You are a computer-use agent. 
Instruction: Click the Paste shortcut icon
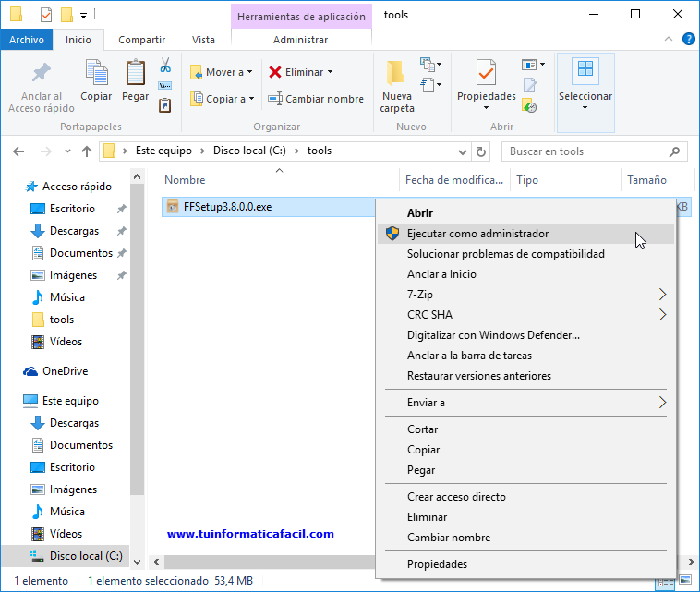pyautogui.click(x=164, y=105)
